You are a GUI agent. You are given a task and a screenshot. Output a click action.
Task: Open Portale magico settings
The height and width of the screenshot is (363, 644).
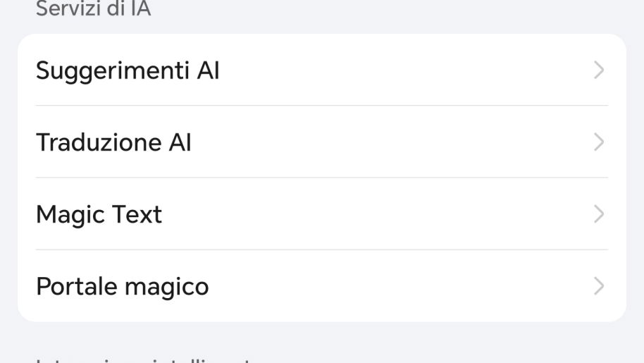tap(322, 285)
